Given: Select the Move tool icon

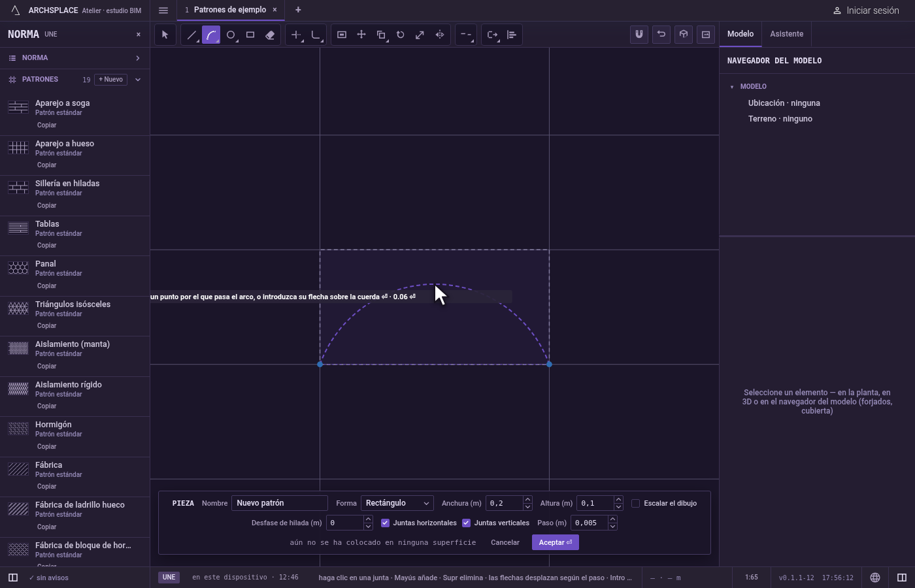Looking at the screenshot, I should (x=361, y=35).
